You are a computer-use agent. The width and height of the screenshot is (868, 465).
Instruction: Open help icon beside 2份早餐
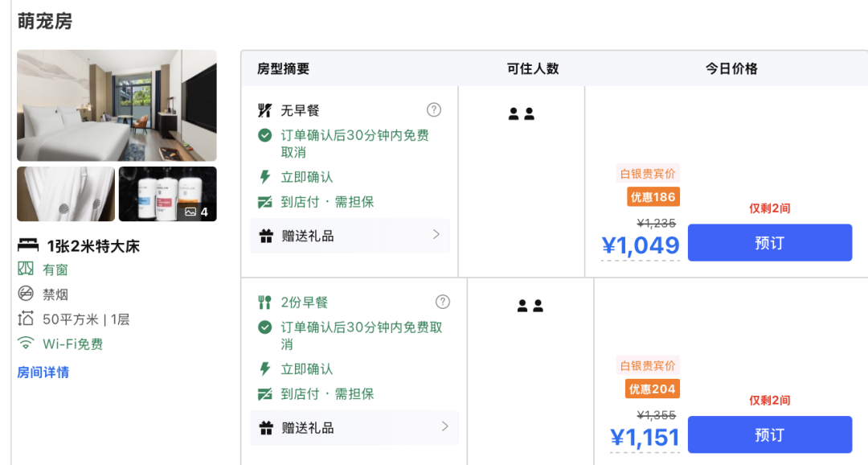click(x=442, y=302)
